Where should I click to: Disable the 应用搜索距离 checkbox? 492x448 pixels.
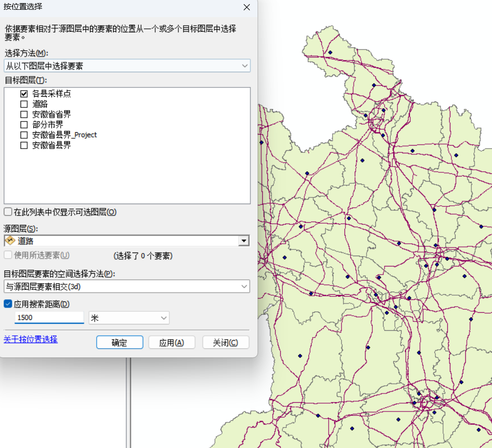point(8,303)
